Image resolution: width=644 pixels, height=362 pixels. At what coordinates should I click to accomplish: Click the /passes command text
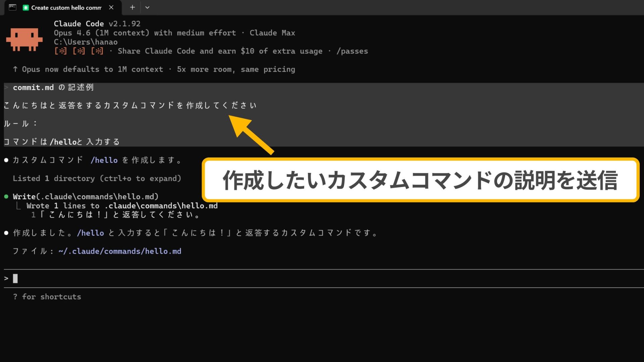[x=353, y=51]
